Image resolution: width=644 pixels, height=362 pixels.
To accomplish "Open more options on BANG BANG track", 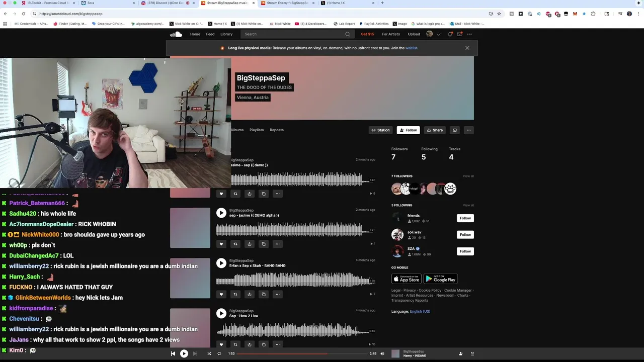I will (x=277, y=294).
